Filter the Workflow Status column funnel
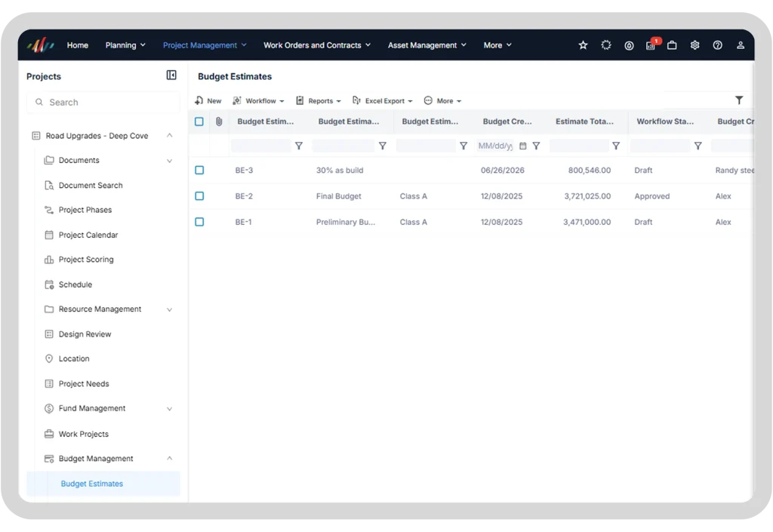This screenshot has width=773, height=532. click(698, 146)
